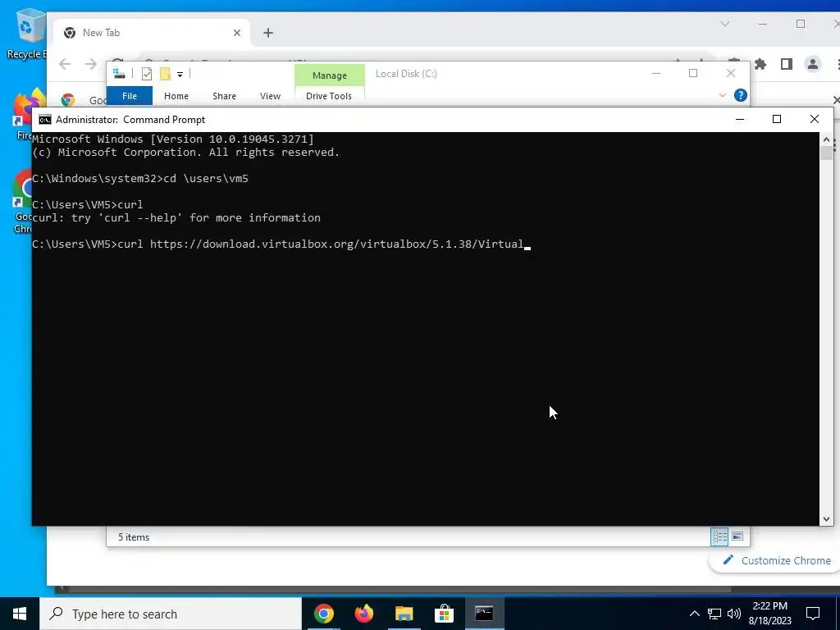This screenshot has width=840, height=630.
Task: Launch Firefox from the taskbar
Action: coord(363,614)
